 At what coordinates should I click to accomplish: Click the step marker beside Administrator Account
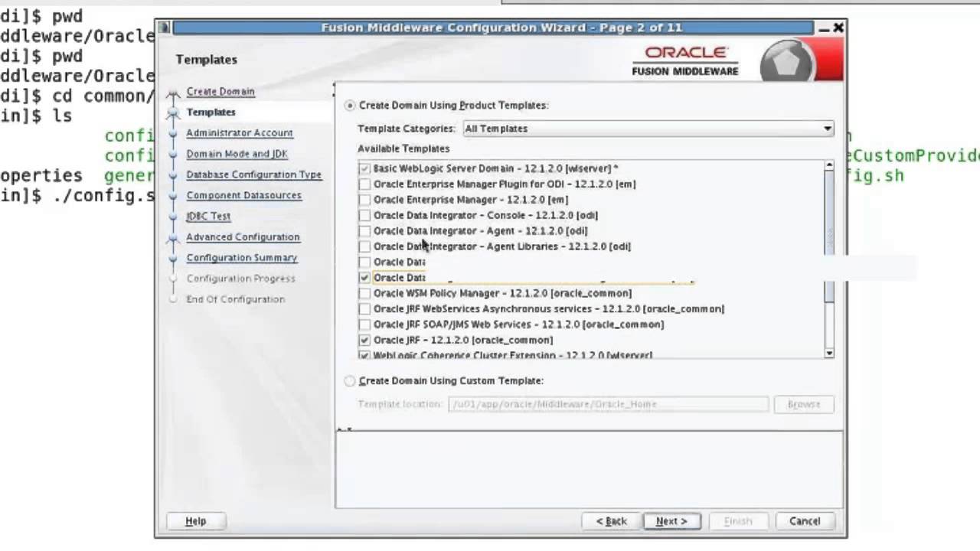pos(173,133)
